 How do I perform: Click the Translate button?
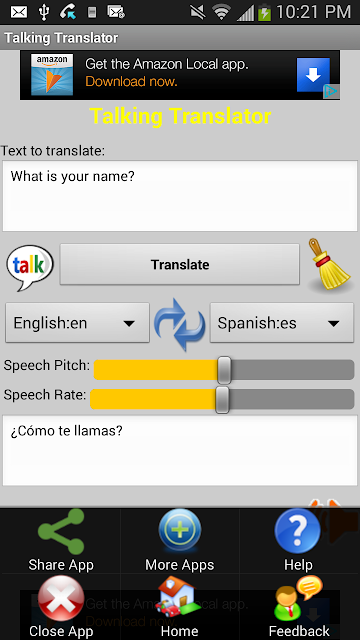(180, 264)
